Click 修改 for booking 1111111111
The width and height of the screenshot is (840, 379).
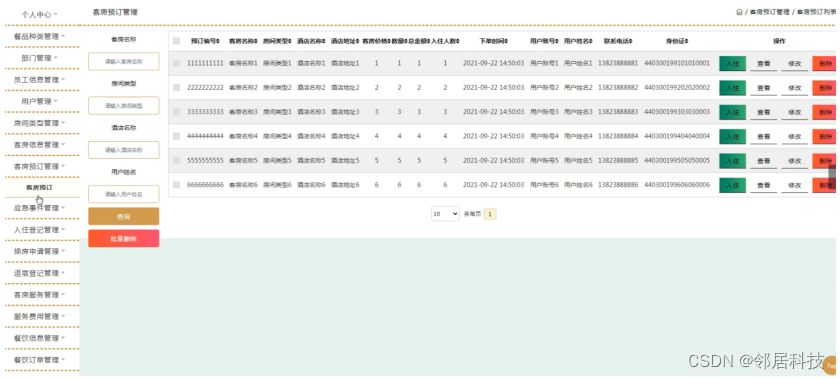click(x=794, y=63)
